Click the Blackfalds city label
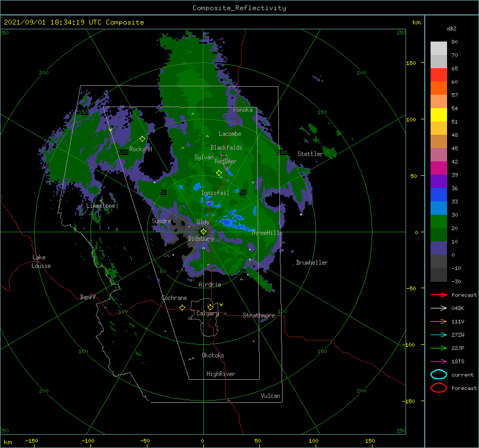This screenshot has width=479, height=448. (226, 148)
